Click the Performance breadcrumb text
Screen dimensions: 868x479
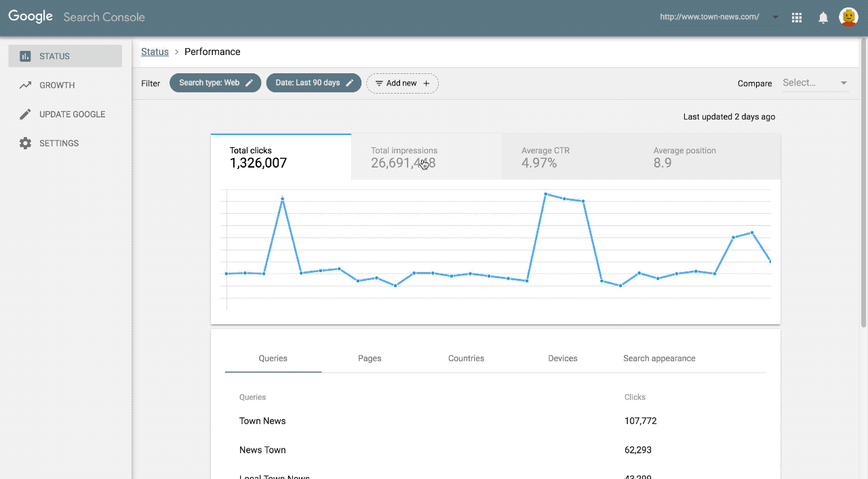point(212,52)
